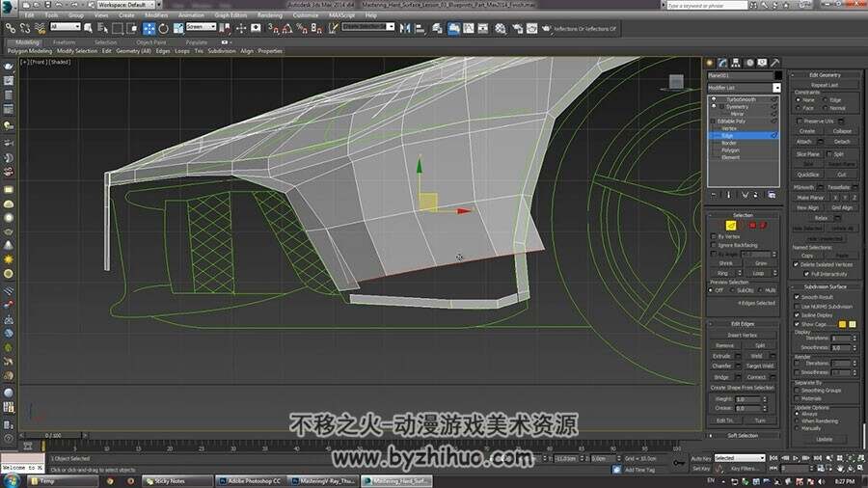Viewport: 868px width, 488px height.
Task: Select the Edge constraint radio button
Action: click(x=826, y=99)
